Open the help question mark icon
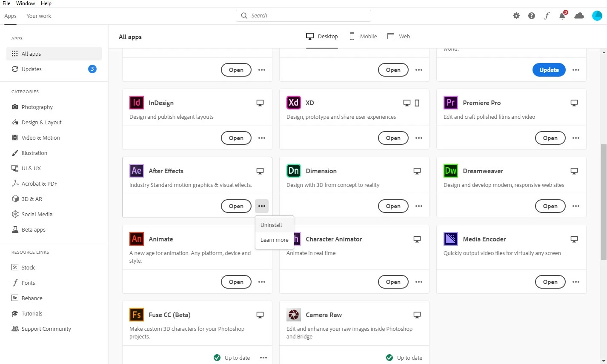Viewport: 607px width, 364px height. pos(532,16)
